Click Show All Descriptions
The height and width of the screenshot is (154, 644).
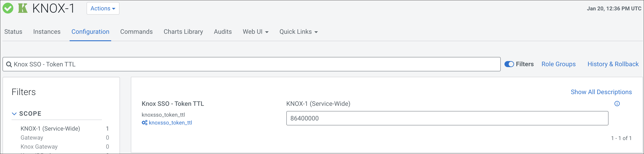[x=601, y=92]
